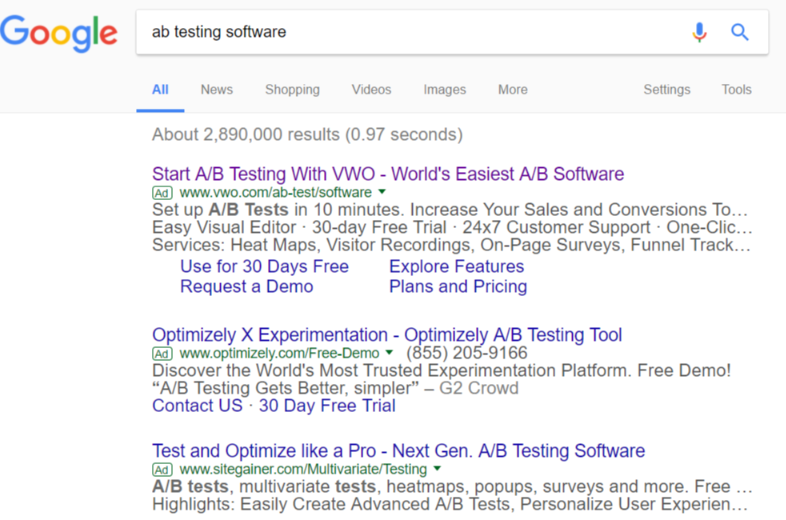Expand the More menu

pos(513,90)
